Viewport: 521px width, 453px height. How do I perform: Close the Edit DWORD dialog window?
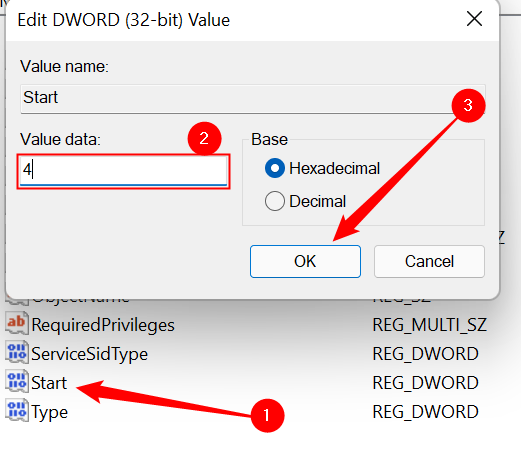click(474, 19)
